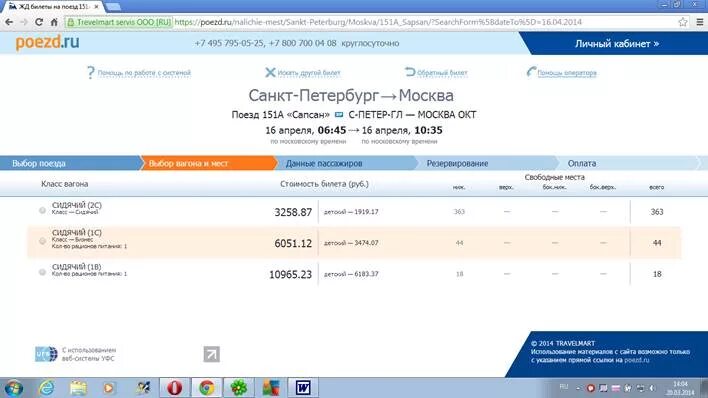Open Личный кабинет account link

(617, 44)
